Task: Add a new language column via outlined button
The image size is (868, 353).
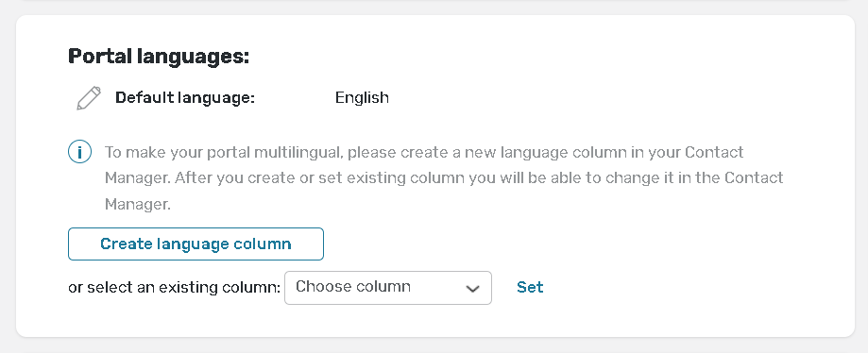Action: point(196,244)
